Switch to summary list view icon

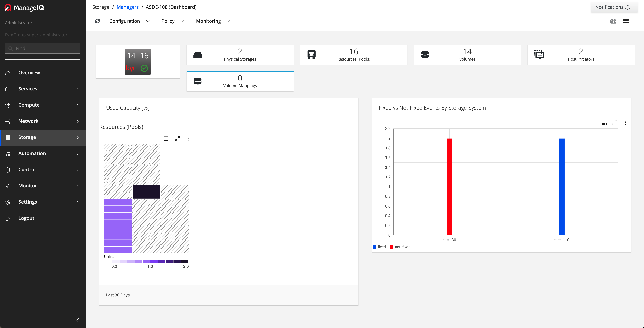click(626, 21)
